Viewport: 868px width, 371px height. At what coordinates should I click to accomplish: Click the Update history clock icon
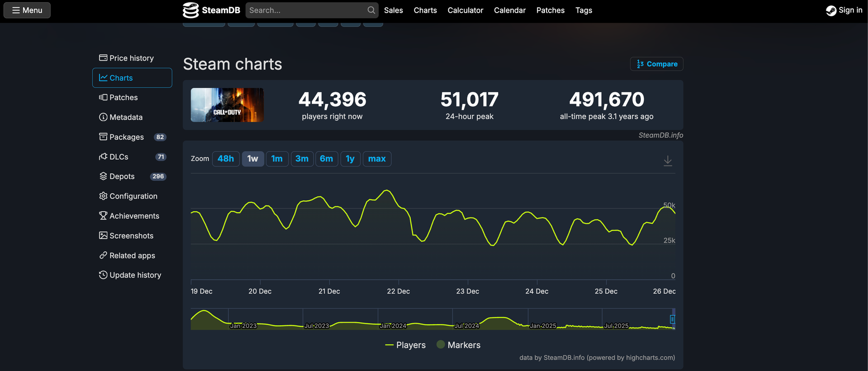click(x=103, y=275)
